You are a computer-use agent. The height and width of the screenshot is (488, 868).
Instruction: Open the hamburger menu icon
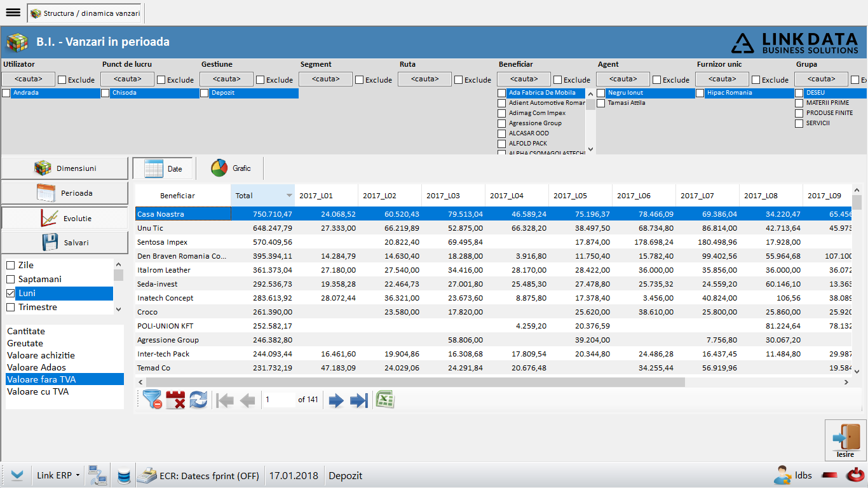[13, 13]
